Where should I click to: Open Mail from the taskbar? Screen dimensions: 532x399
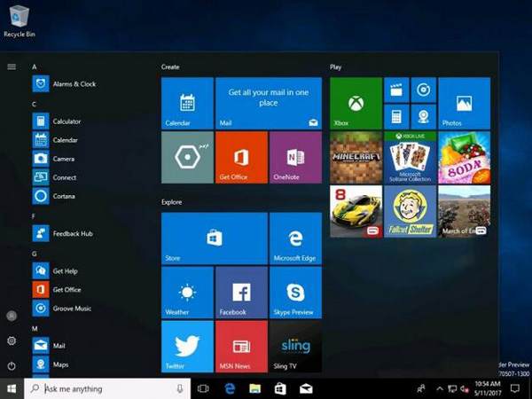coord(306,389)
